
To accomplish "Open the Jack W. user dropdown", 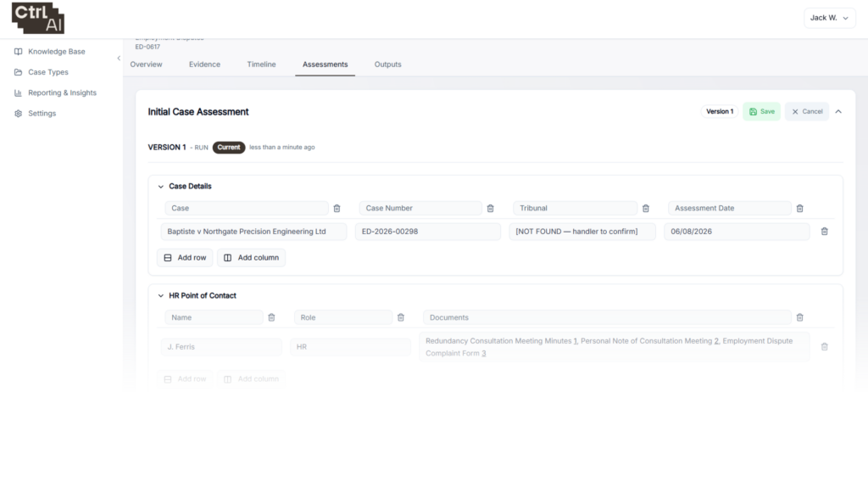I will pos(829,18).
